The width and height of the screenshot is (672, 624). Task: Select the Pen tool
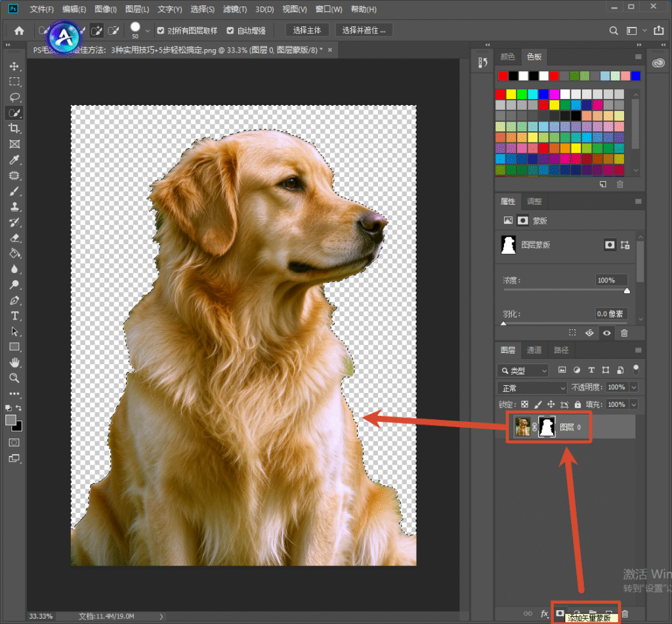[14, 301]
